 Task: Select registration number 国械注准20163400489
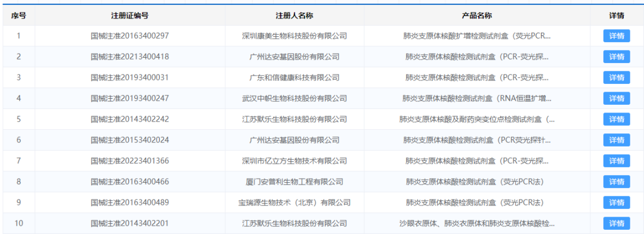tap(130, 202)
